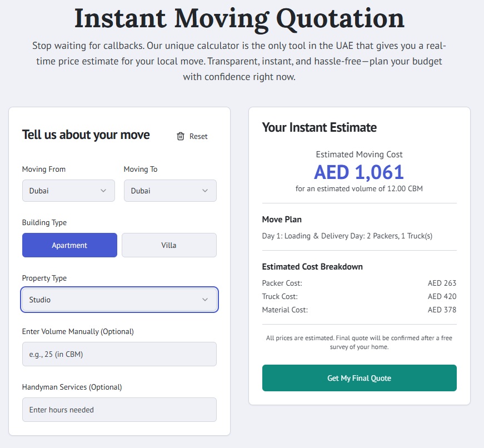The width and height of the screenshot is (484, 448).
Task: Click the Handyman Services hours field
Action: pyautogui.click(x=119, y=410)
